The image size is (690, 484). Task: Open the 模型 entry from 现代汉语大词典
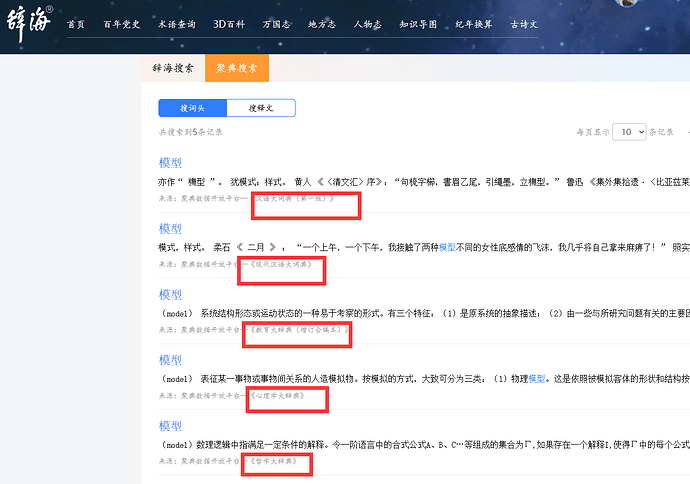[170, 228]
